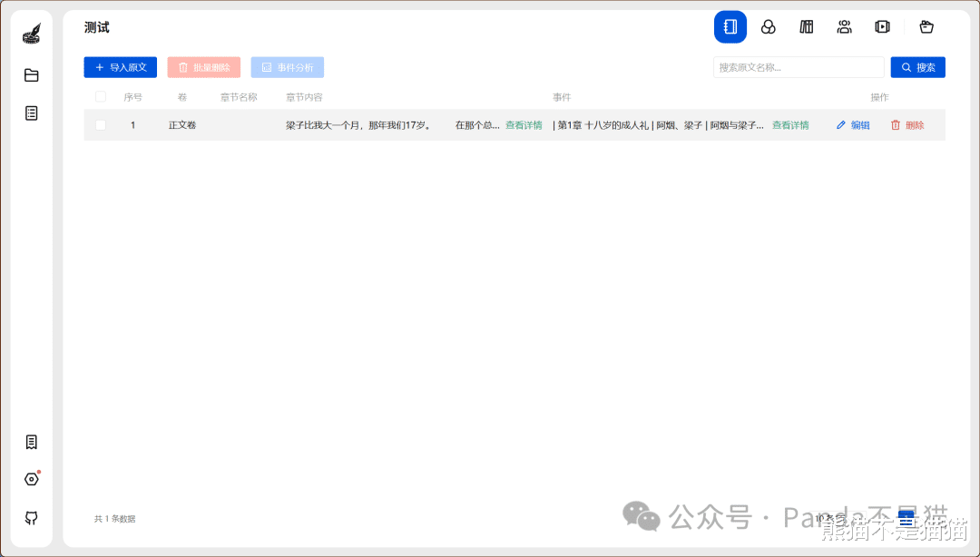The image size is (980, 557).
Task: Click the 共 1 条数据 total text
Action: click(115, 519)
